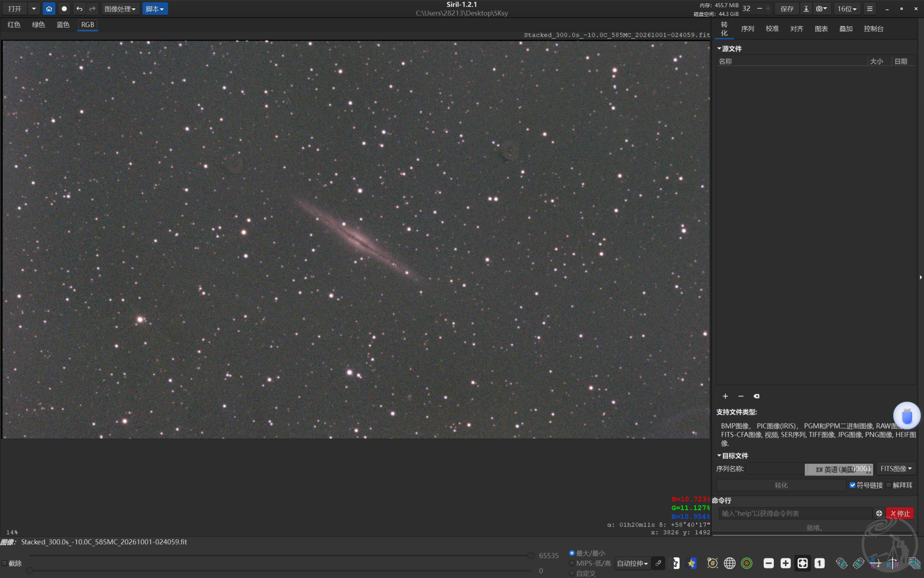Zoom in with the plus button
The width and height of the screenshot is (924, 578).
tap(785, 563)
